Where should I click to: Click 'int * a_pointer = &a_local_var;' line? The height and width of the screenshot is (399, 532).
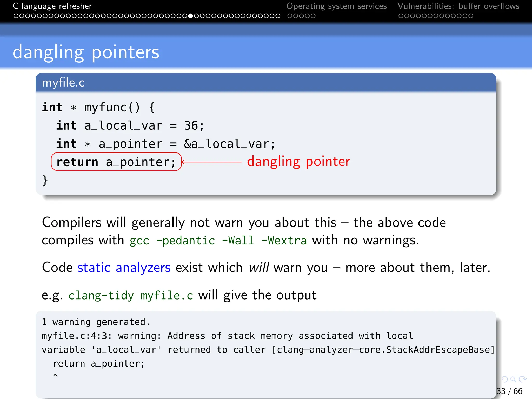[x=166, y=144]
